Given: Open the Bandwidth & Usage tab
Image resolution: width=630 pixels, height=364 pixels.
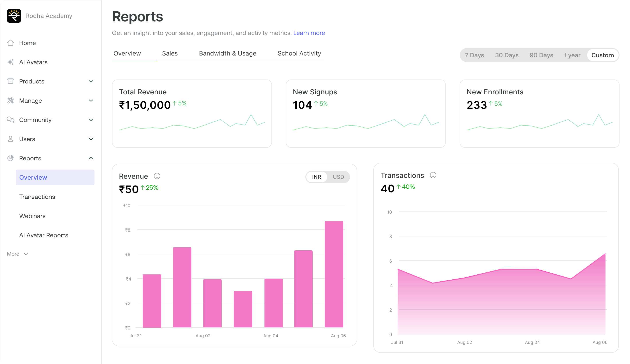Looking at the screenshot, I should pyautogui.click(x=227, y=54).
